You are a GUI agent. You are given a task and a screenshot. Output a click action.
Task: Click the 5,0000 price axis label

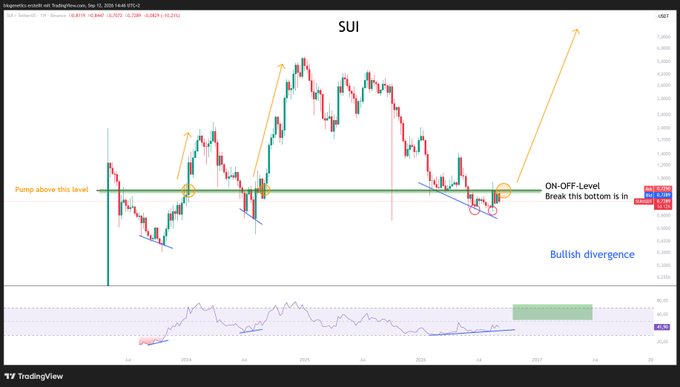point(664,62)
